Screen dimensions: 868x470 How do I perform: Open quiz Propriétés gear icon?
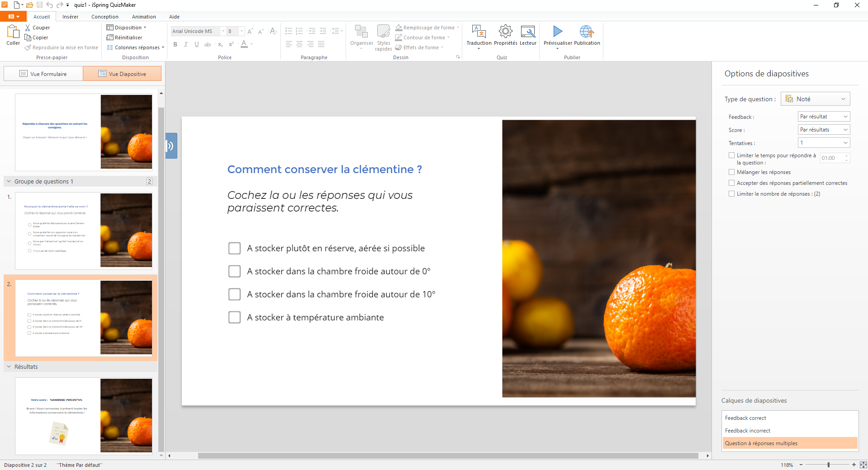click(505, 32)
